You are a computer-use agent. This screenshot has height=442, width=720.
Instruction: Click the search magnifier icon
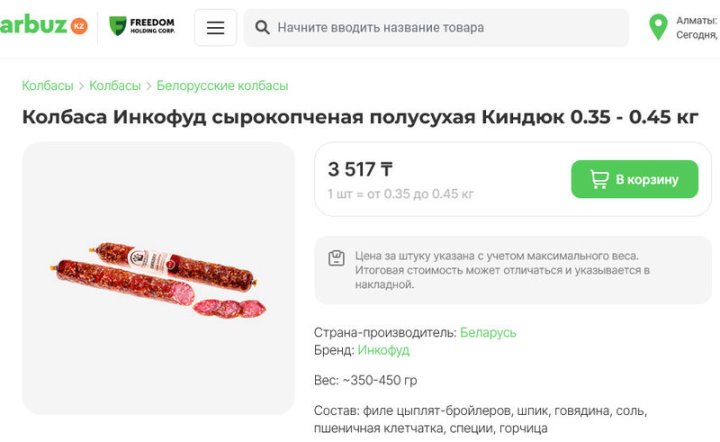coord(262,28)
